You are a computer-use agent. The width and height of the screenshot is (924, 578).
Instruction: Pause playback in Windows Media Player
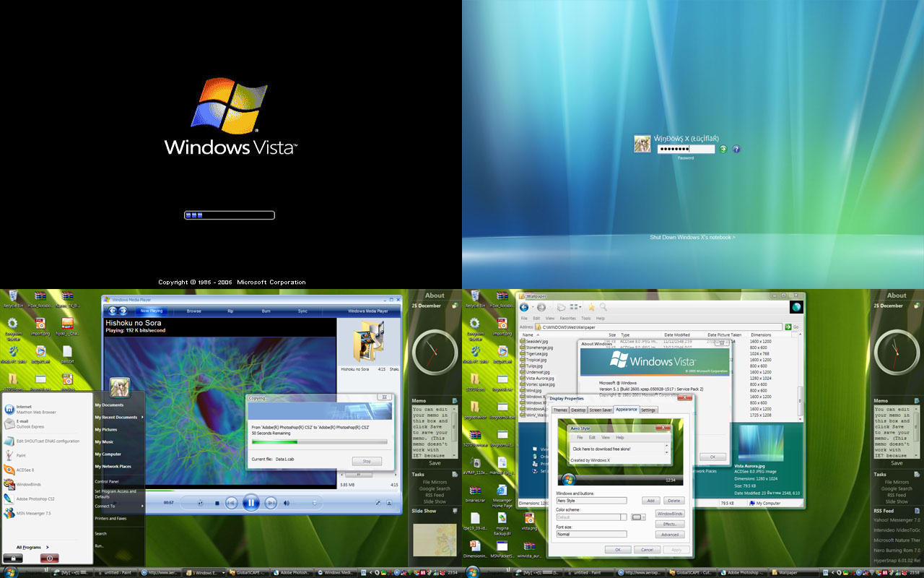pos(250,502)
